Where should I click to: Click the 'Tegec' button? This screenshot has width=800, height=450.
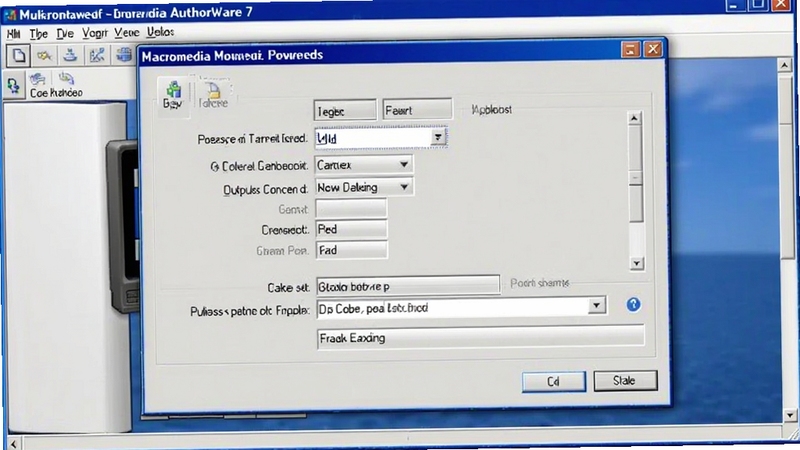click(345, 110)
